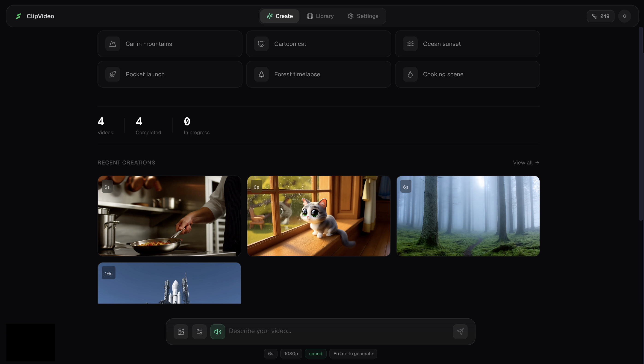
Task: Switch to the Library tab
Action: click(320, 16)
